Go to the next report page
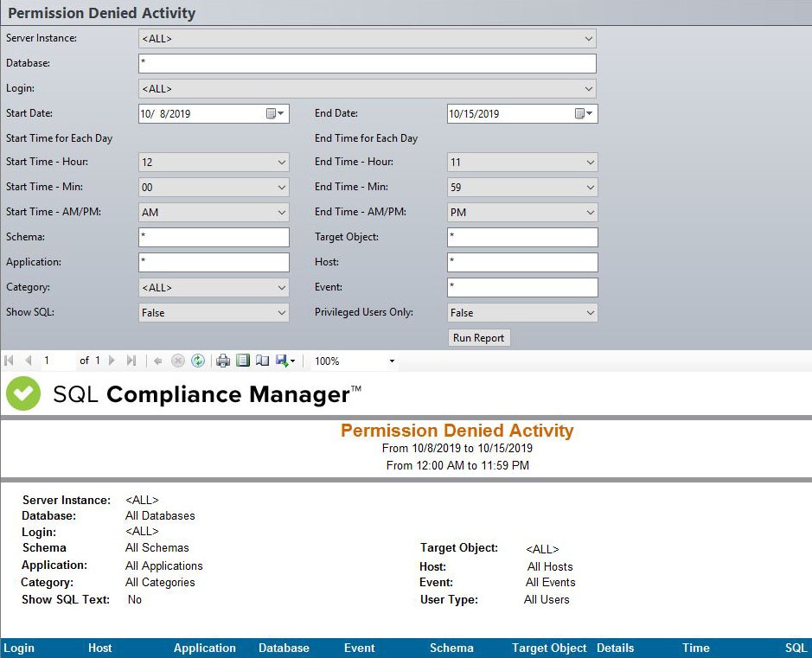Screen dimensions: 812x658 112,361
